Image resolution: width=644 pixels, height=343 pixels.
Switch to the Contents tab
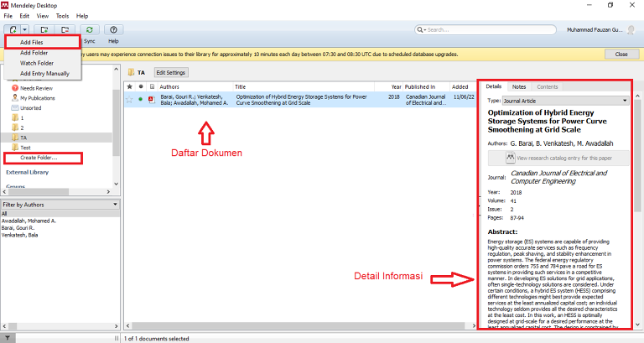pos(547,86)
